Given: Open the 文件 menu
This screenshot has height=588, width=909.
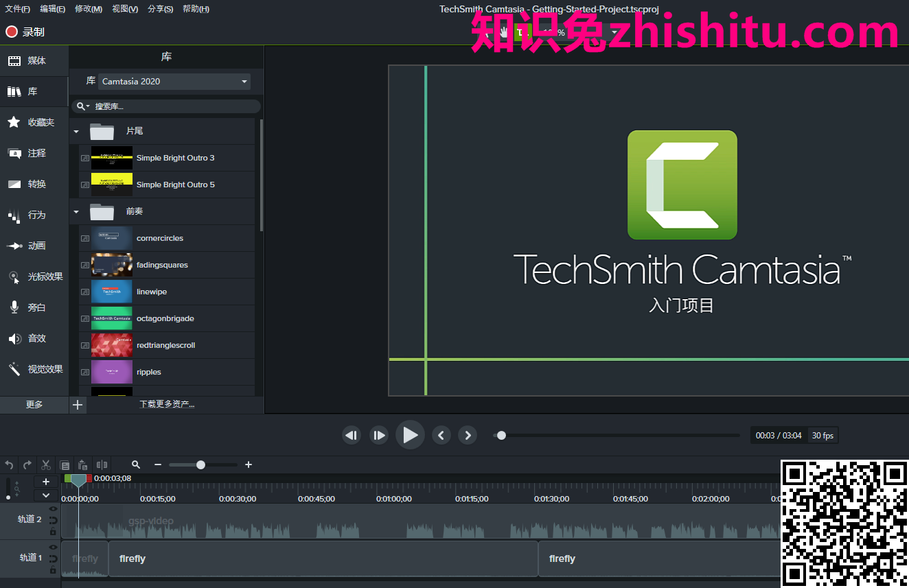Looking at the screenshot, I should [x=17, y=9].
